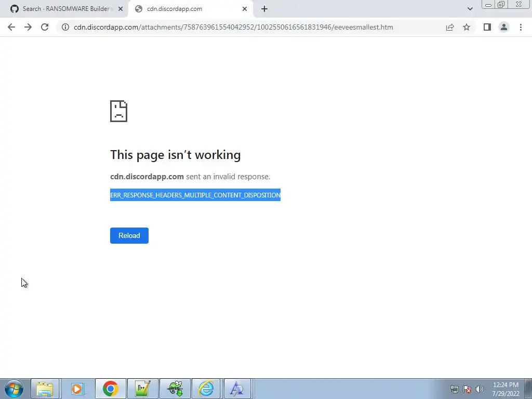Click the Chrome taskbar icon

[x=110, y=389]
